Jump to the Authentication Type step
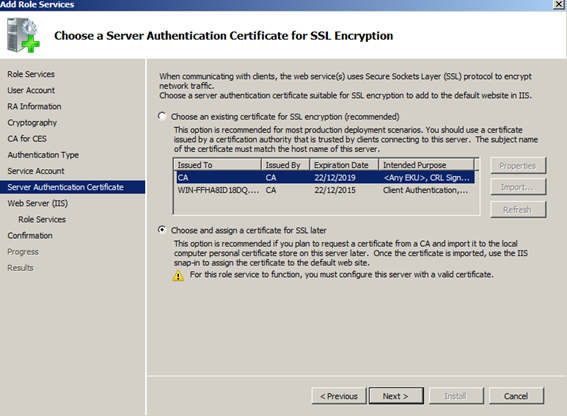The width and height of the screenshot is (567, 416). pyautogui.click(x=43, y=155)
